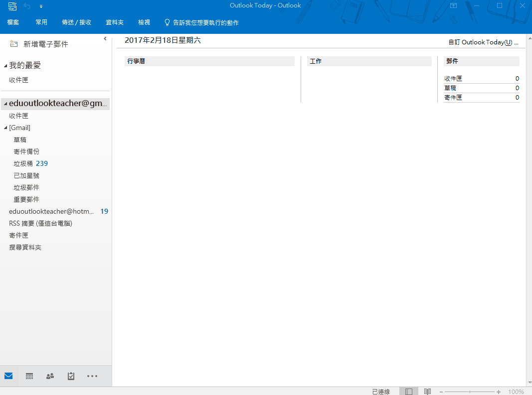532x395 pixels.
Task: Switch to the 常用 ribbon tab
Action: 41,22
